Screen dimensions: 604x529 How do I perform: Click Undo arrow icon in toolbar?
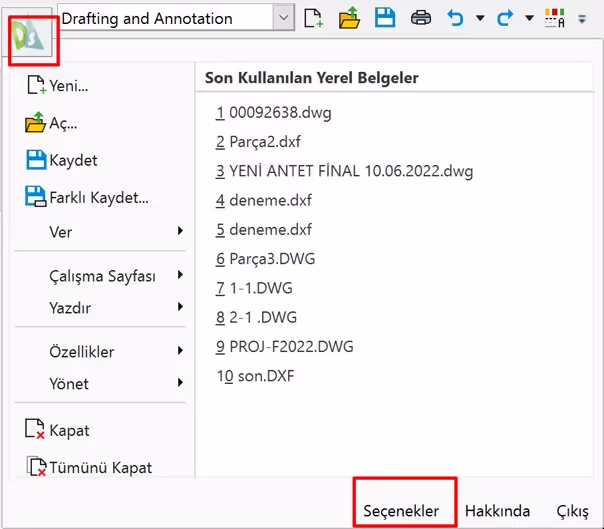point(455,18)
